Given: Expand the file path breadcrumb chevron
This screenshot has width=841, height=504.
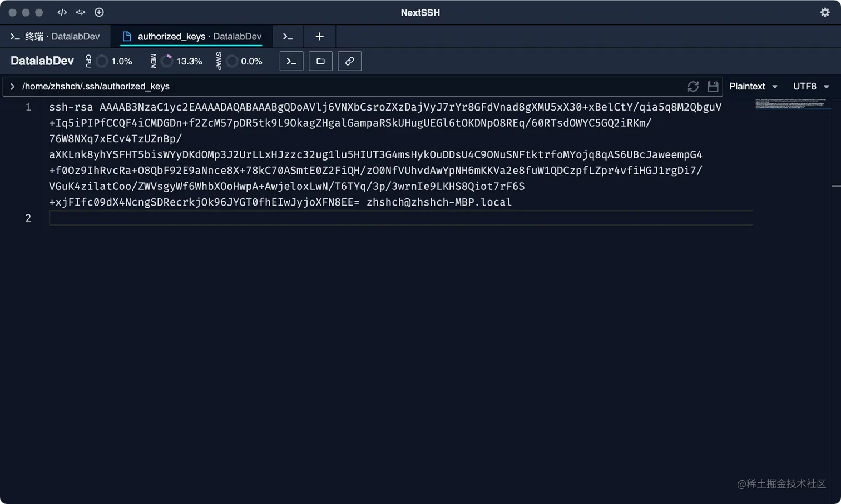Looking at the screenshot, I should point(12,86).
